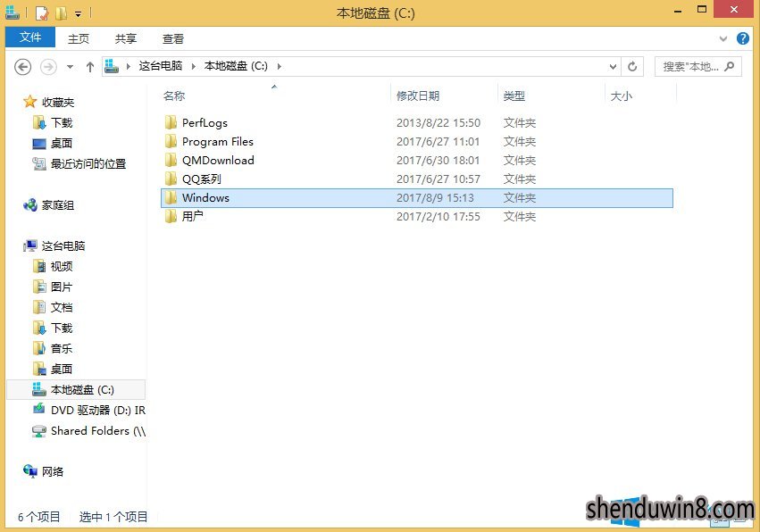Select 家庭组 in the navigation pane
The image size is (760, 532).
point(58,205)
